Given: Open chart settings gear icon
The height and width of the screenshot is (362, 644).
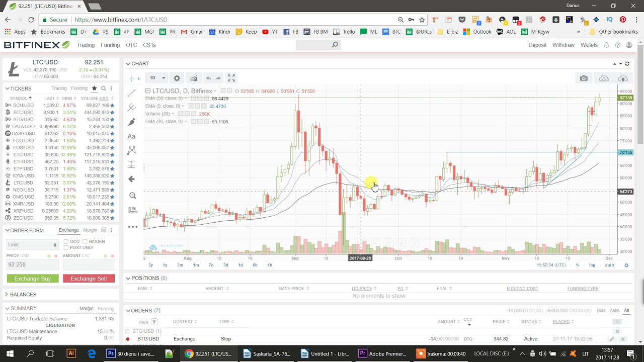Looking at the screenshot, I should click(x=177, y=78).
